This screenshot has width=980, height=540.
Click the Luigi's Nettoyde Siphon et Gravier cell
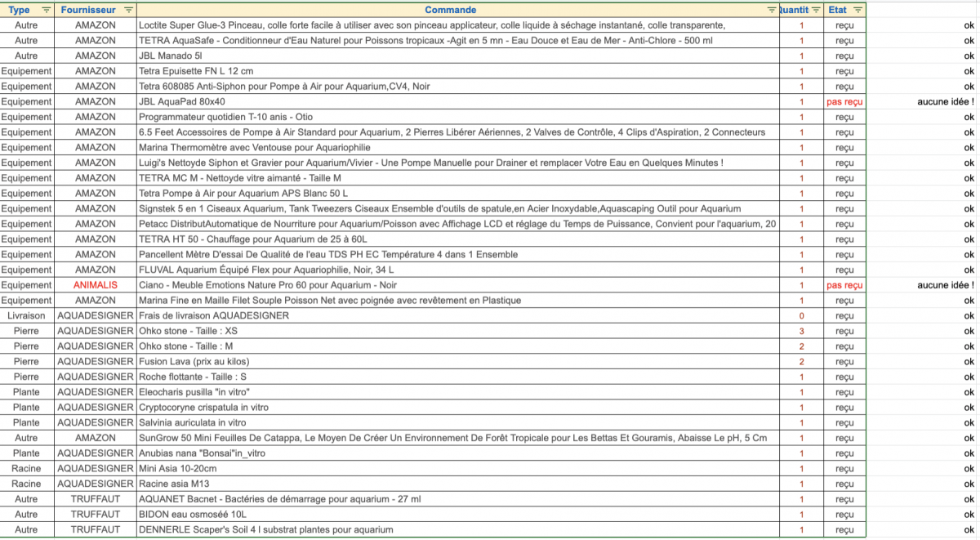click(458, 163)
